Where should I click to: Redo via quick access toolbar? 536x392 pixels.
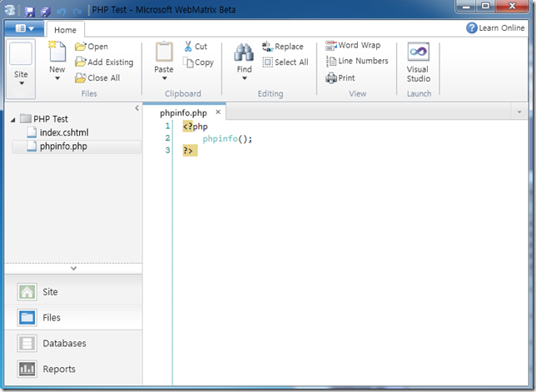[x=77, y=12]
